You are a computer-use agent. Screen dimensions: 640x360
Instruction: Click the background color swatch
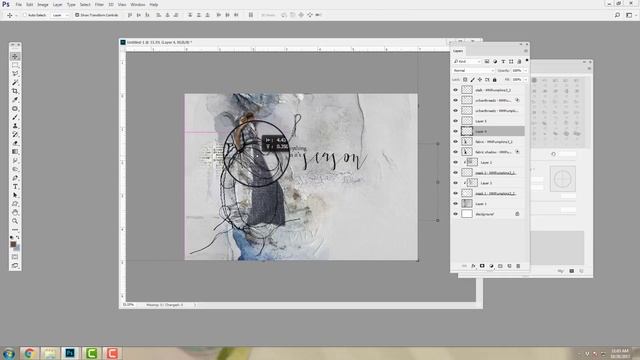pos(17,248)
